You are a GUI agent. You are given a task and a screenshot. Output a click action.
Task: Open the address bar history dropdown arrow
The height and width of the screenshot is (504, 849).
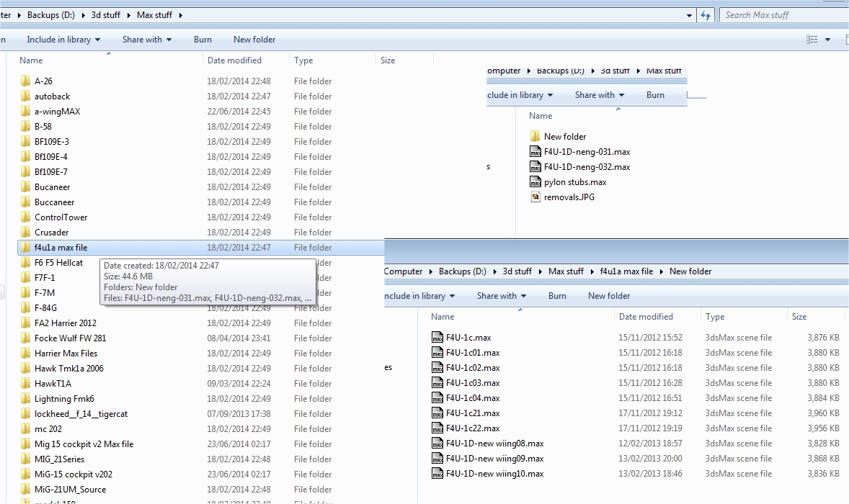click(689, 15)
